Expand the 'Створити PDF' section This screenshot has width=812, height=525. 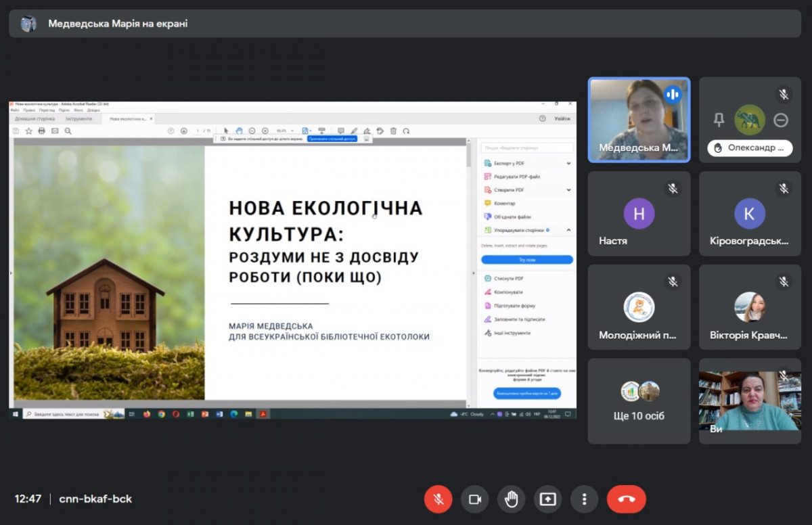[x=568, y=190]
